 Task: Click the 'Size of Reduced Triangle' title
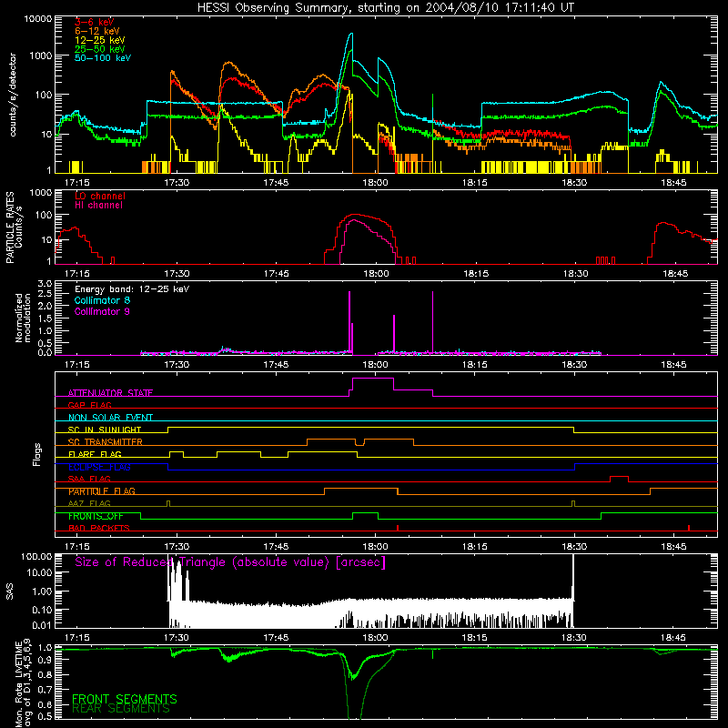pyautogui.click(x=230, y=562)
